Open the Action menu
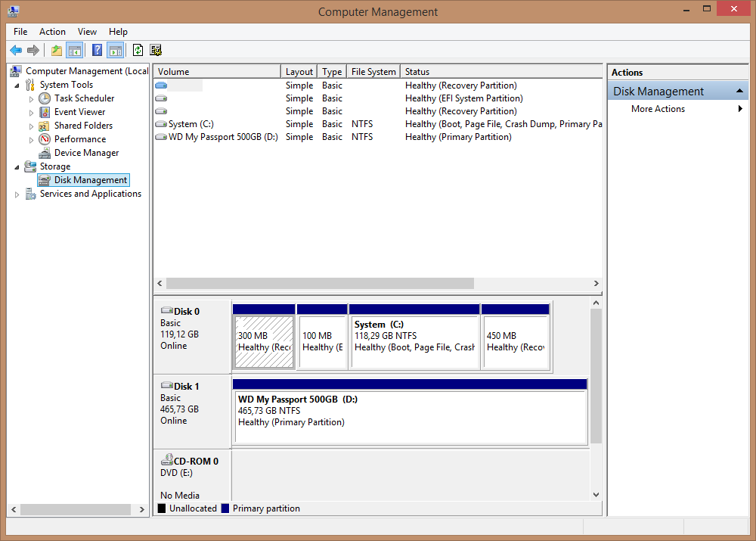This screenshot has width=756, height=541. pos(52,32)
